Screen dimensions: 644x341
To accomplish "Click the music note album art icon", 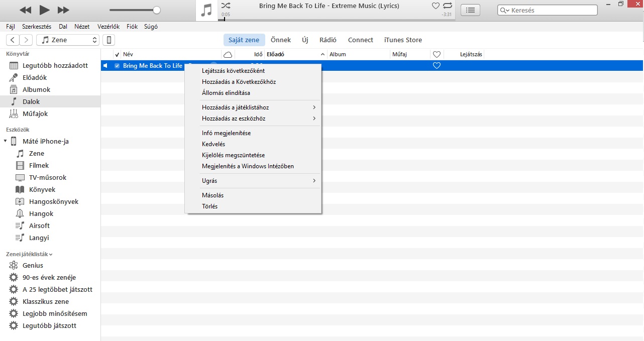I will pyautogui.click(x=206, y=10).
